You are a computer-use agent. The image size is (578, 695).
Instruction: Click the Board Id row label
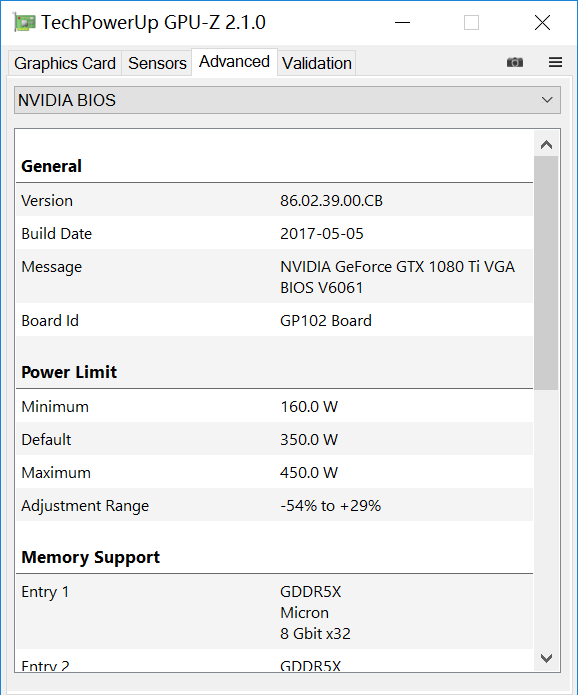(50, 320)
